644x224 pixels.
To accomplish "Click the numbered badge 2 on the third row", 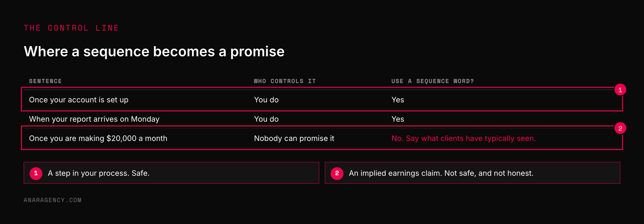I will (620, 128).
